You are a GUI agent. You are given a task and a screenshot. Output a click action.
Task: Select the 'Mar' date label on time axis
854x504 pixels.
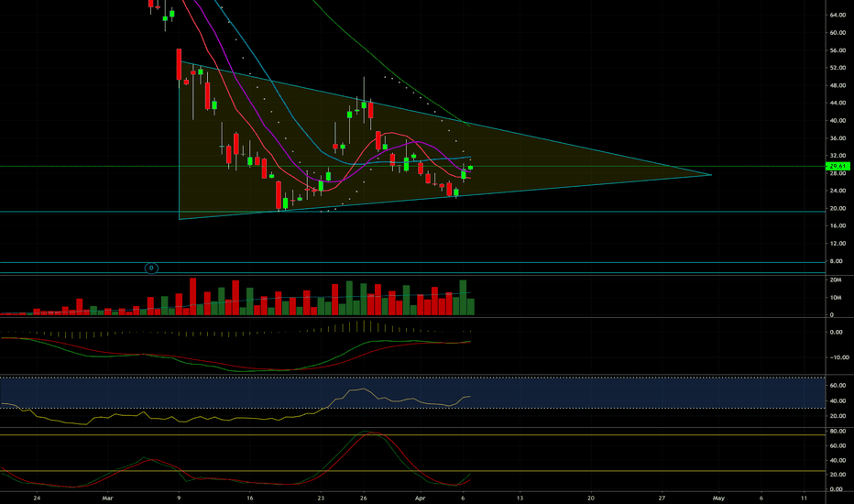pos(107,498)
